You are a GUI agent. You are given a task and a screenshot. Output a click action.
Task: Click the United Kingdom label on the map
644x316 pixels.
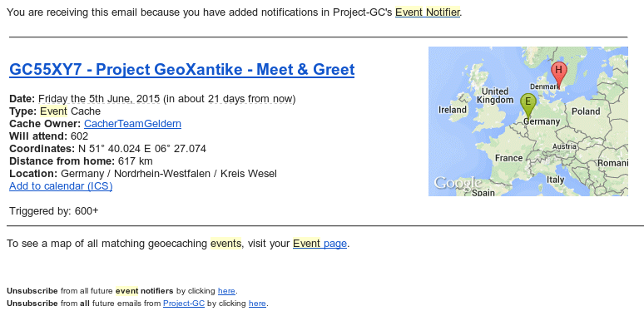pos(495,95)
